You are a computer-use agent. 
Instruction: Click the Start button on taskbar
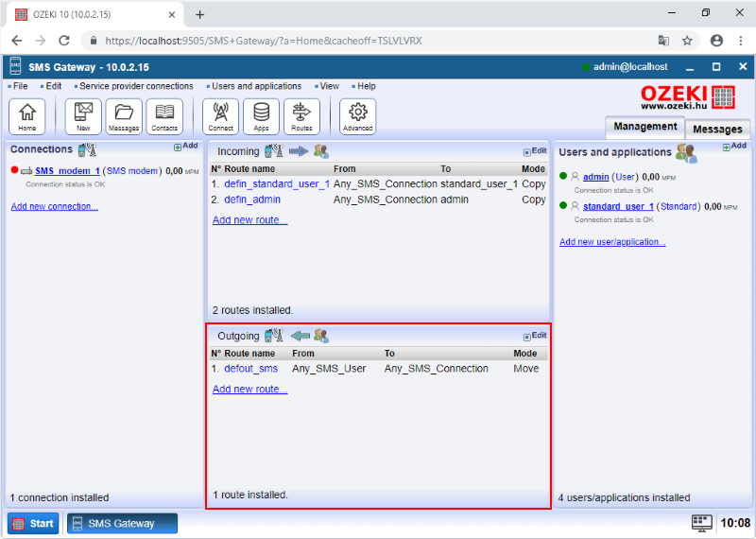(33, 524)
